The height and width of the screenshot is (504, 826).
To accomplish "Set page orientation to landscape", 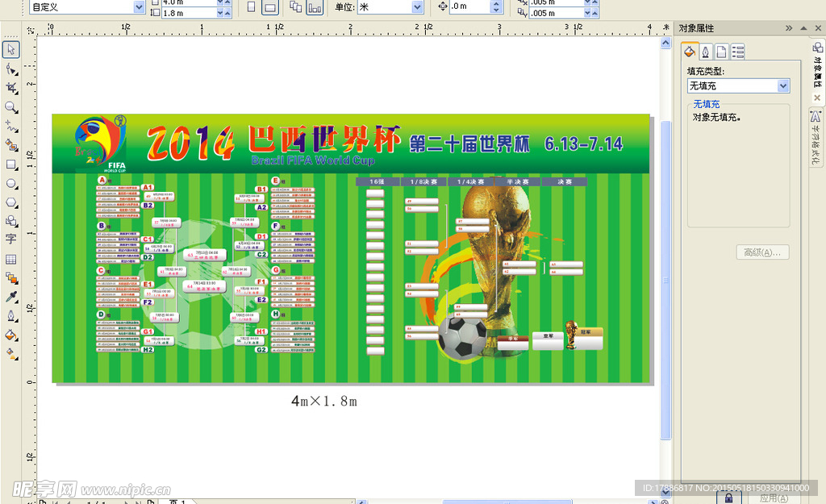I will (x=269, y=6).
